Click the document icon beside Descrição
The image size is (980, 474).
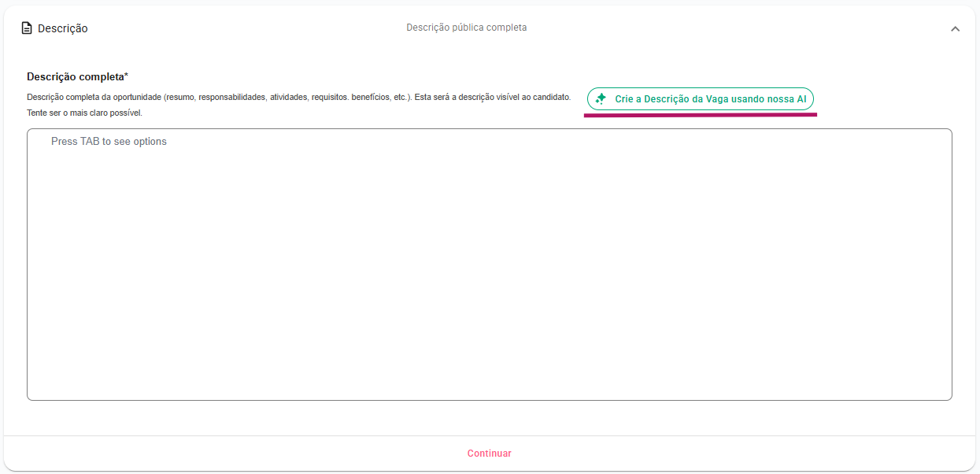pos(27,28)
